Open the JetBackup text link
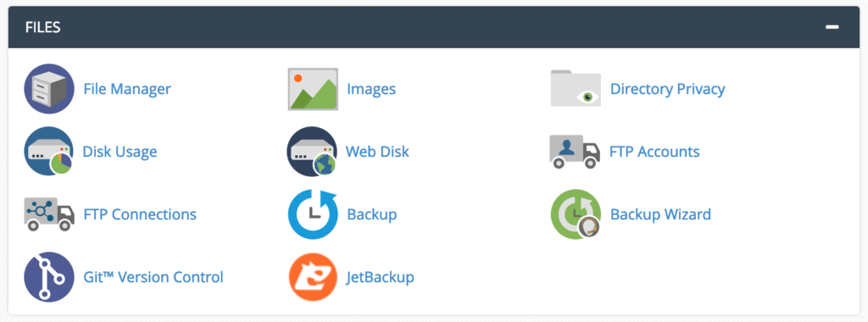The height and width of the screenshot is (322, 868). click(x=381, y=276)
